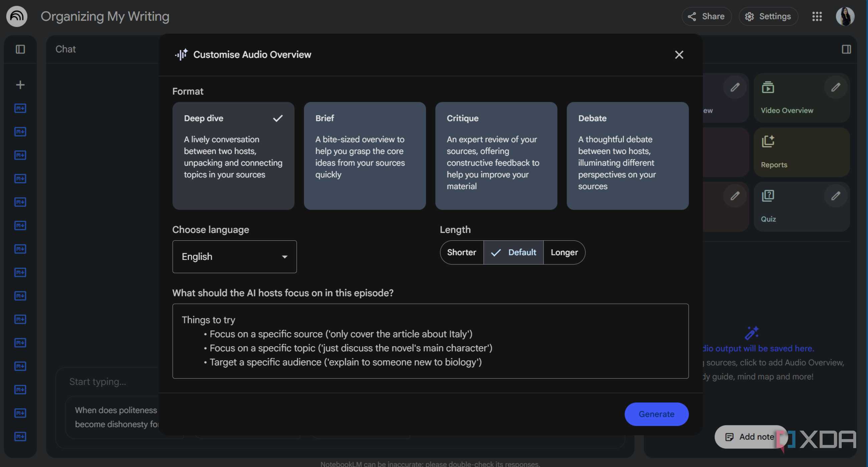Screen dimensions: 868x467
Task: Open notebook Settings
Action: coord(768,16)
